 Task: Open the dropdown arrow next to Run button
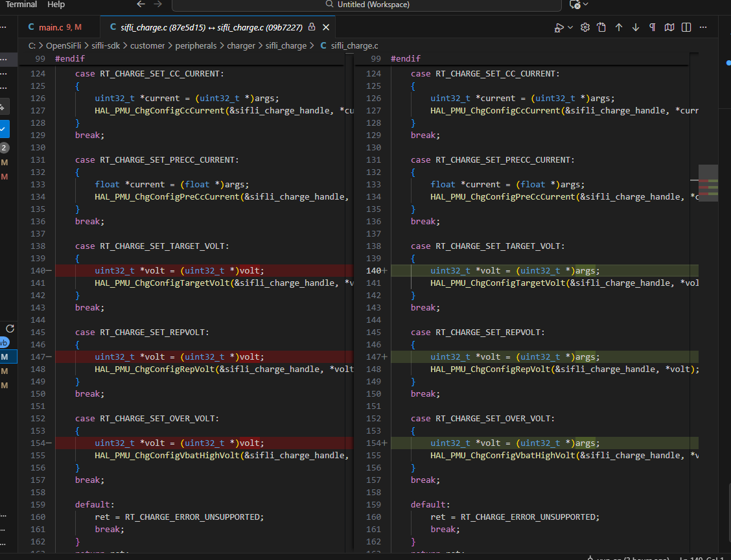tap(570, 27)
